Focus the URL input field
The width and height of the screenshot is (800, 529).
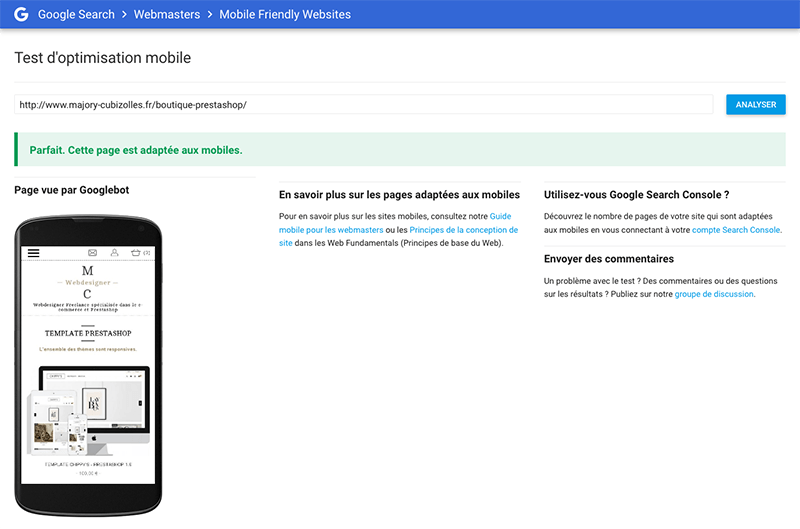click(x=363, y=104)
